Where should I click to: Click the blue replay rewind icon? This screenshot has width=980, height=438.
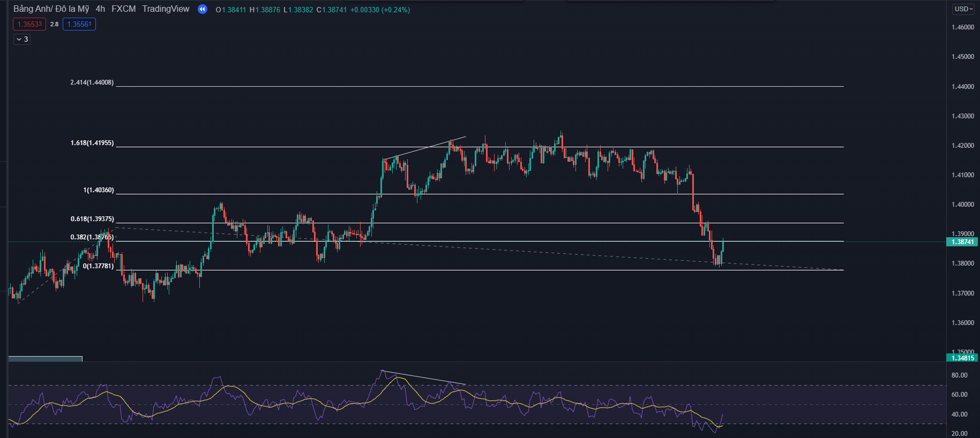[x=202, y=9]
